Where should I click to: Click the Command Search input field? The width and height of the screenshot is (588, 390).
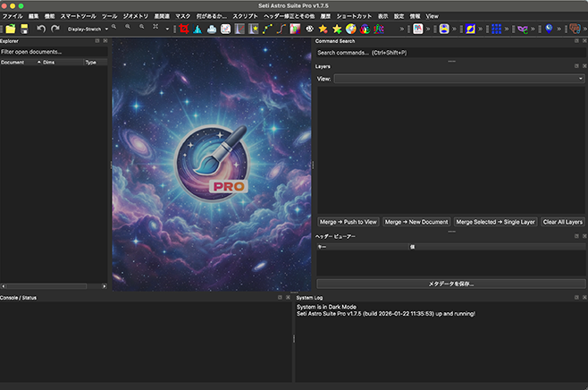point(449,53)
